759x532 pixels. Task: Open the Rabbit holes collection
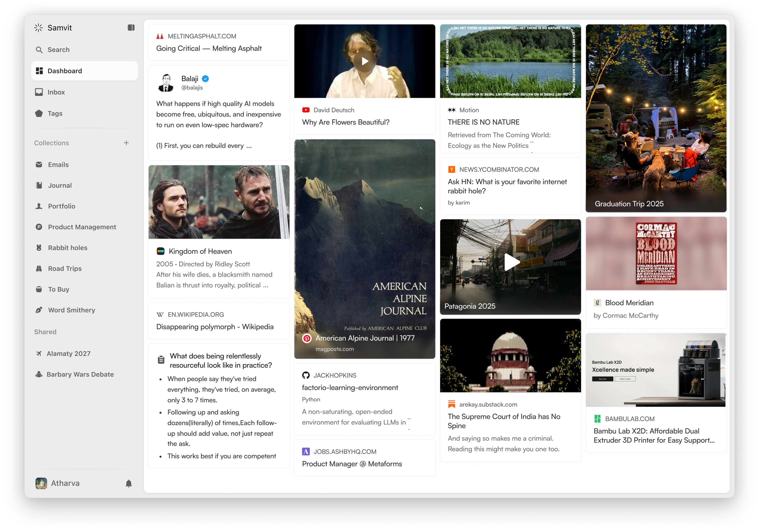tap(85, 248)
